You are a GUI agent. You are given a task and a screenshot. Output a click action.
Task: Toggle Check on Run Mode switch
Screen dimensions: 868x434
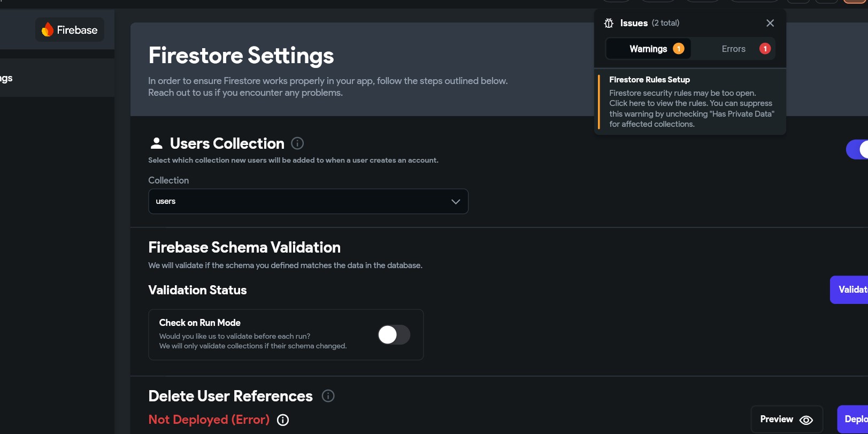click(x=394, y=334)
